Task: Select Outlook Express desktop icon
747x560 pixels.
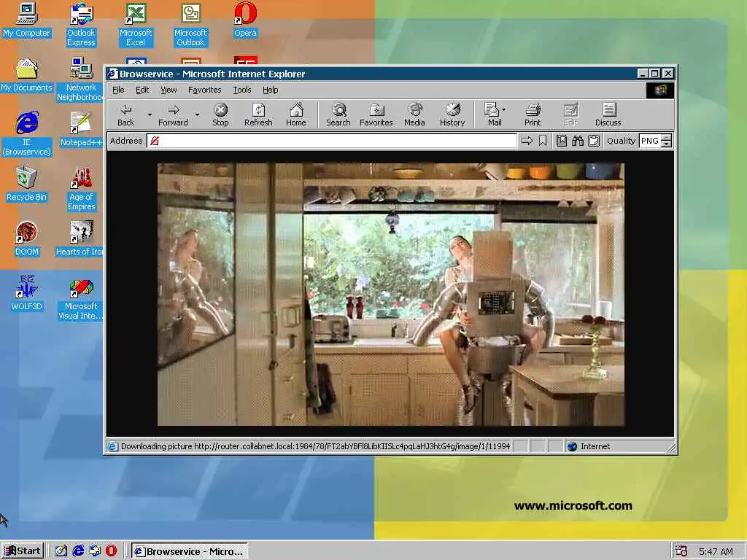Action: [x=81, y=25]
